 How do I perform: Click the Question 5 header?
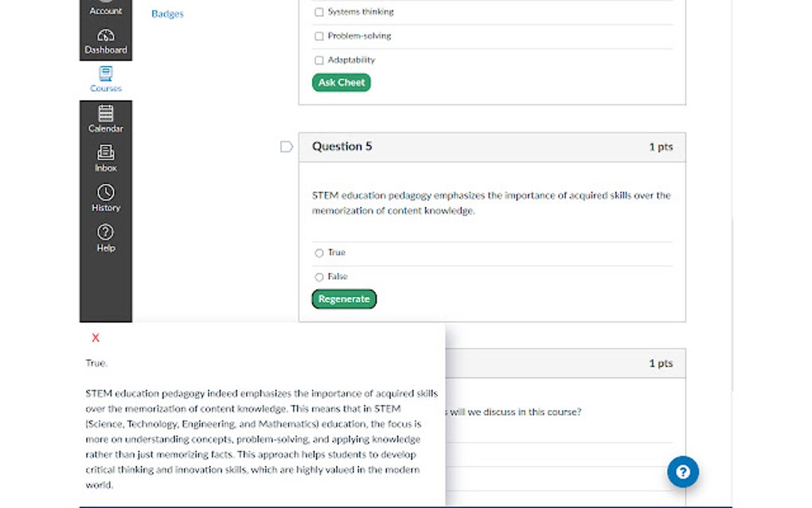pos(492,147)
